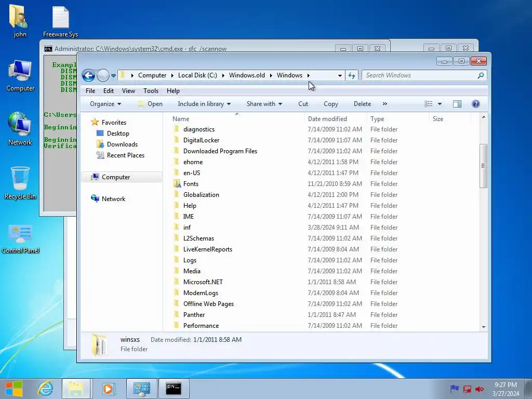
Task: Click the winsxs folder thumbnail in details pane
Action: (x=99, y=345)
